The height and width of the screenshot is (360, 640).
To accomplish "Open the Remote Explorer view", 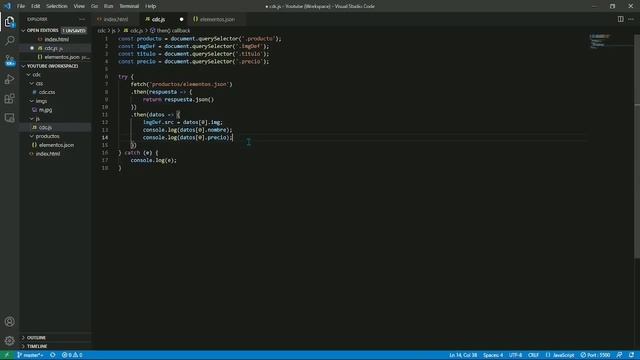I will 9,118.
